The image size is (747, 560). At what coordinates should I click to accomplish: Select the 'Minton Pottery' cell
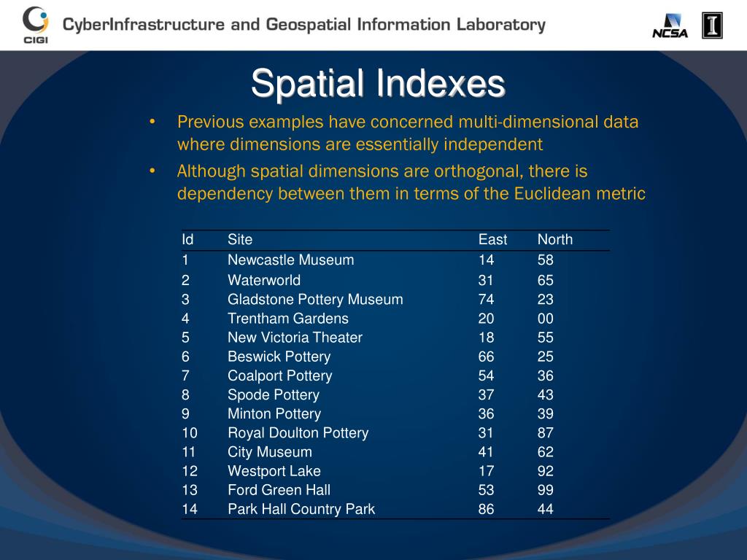click(274, 414)
